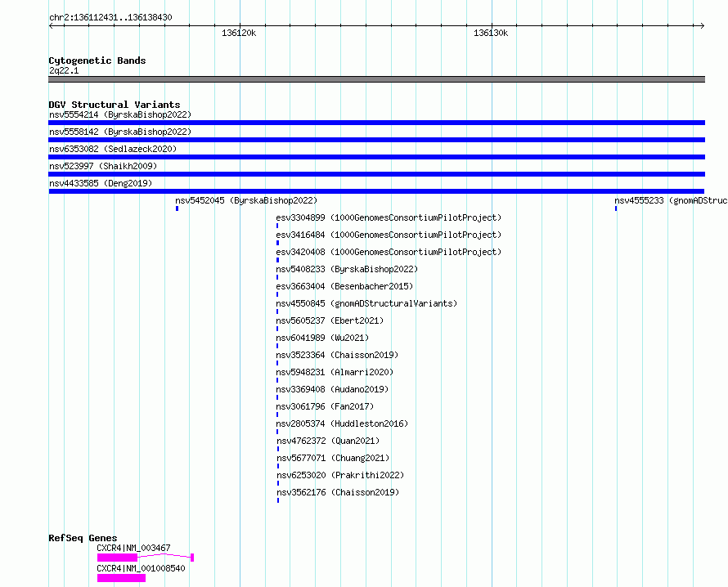Open variant nsv5554214 (ByrskaBishop2022)

pos(120,114)
